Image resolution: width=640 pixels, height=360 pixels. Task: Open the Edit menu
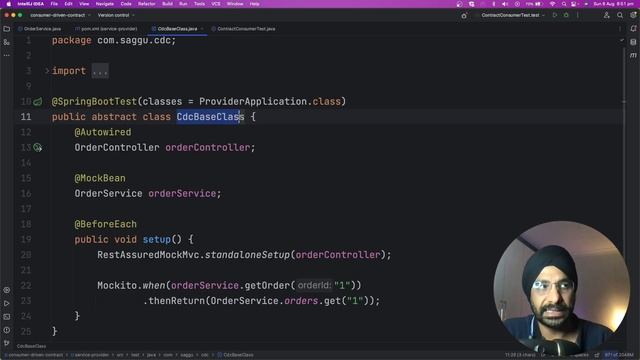(69, 4)
